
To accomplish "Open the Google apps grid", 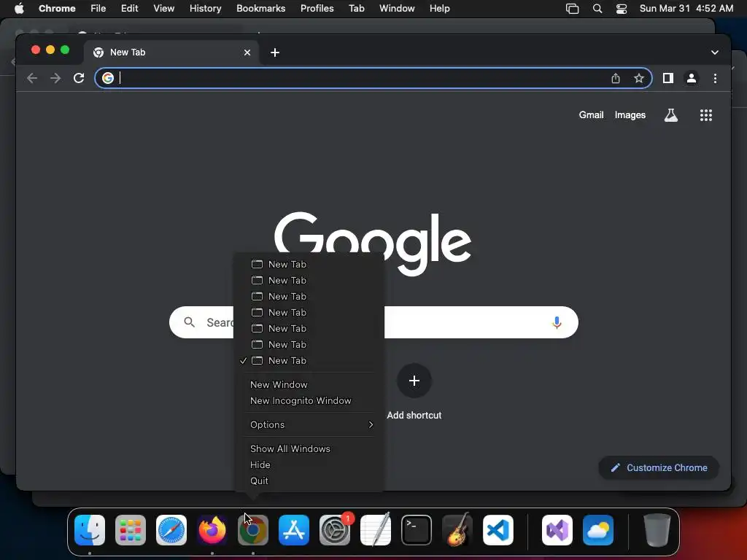I will coord(705,114).
